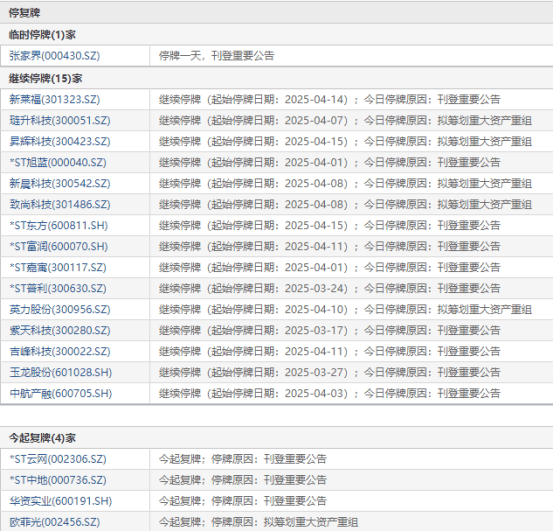
Task: Open the 致尚科技(301486.SZ) stock link
Action: [x=60, y=204]
